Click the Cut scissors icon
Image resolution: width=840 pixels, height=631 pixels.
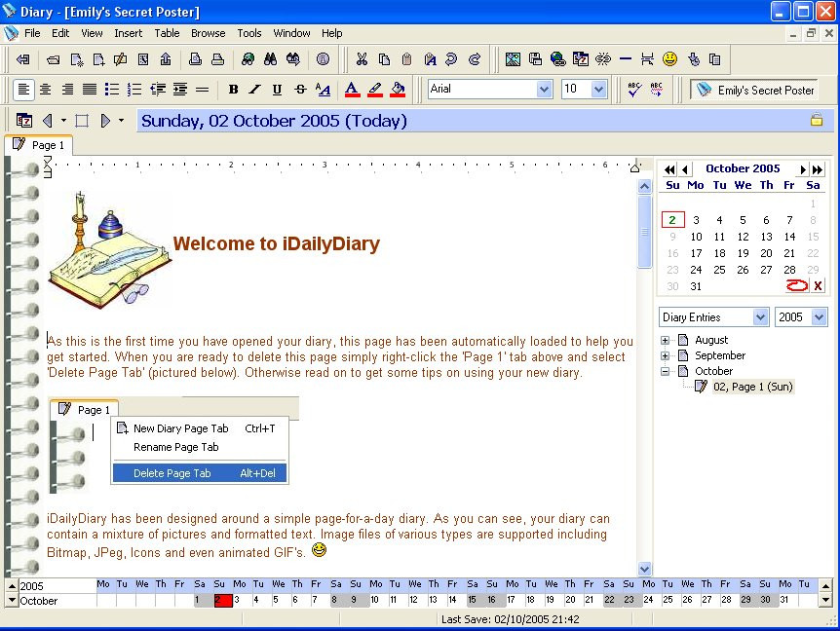(362, 59)
